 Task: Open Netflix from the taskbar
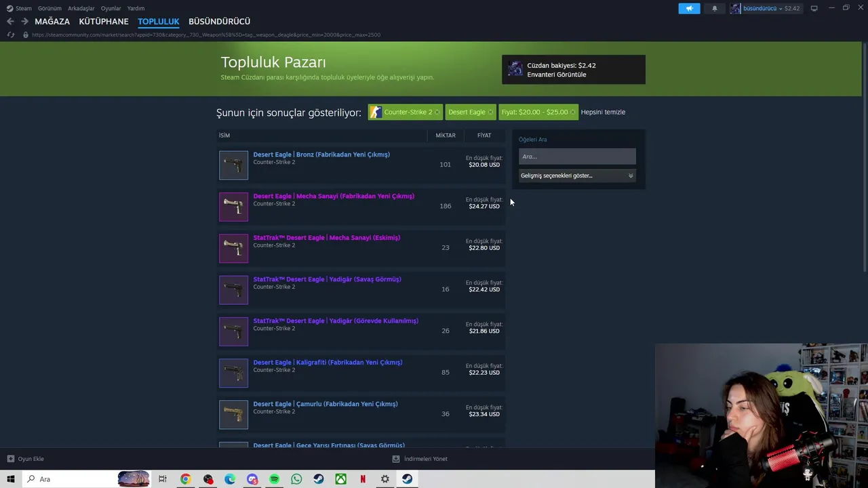[x=363, y=479]
